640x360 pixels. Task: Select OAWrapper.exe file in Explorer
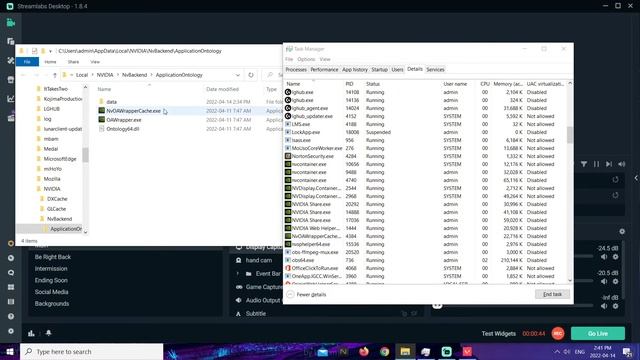pos(124,120)
